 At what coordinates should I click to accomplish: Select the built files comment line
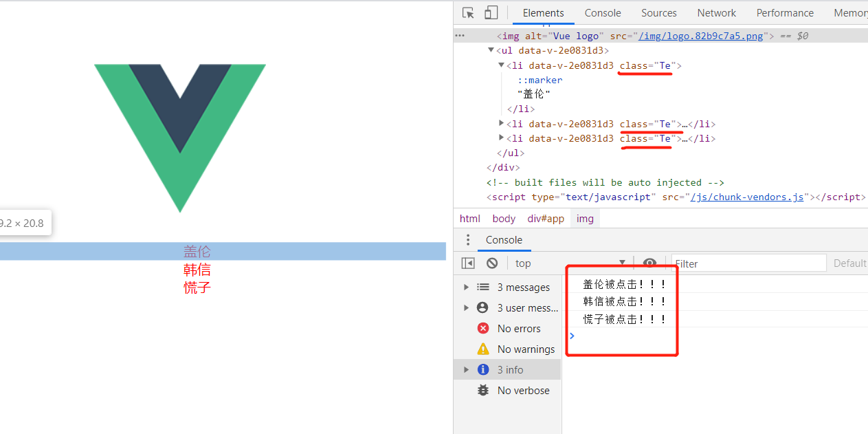point(605,182)
